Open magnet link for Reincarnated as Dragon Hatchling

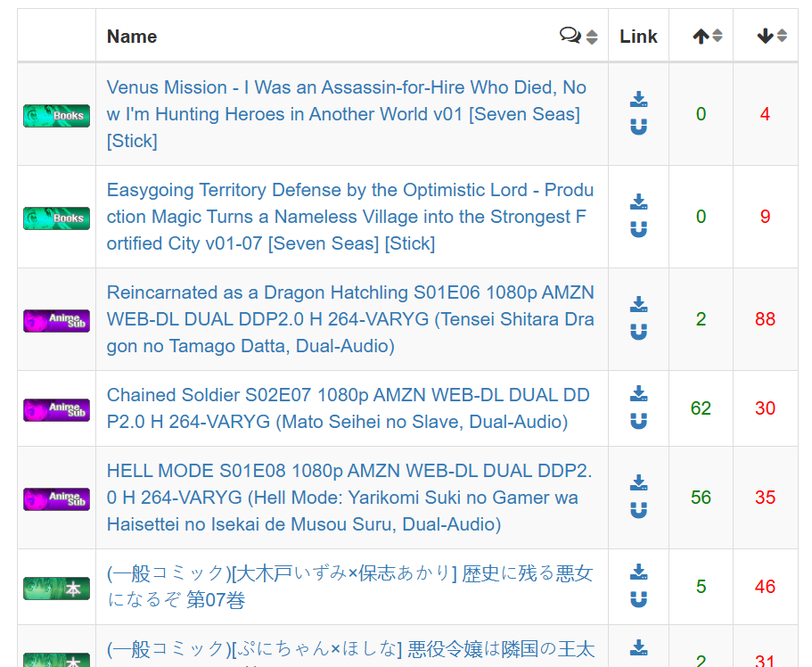click(638, 333)
